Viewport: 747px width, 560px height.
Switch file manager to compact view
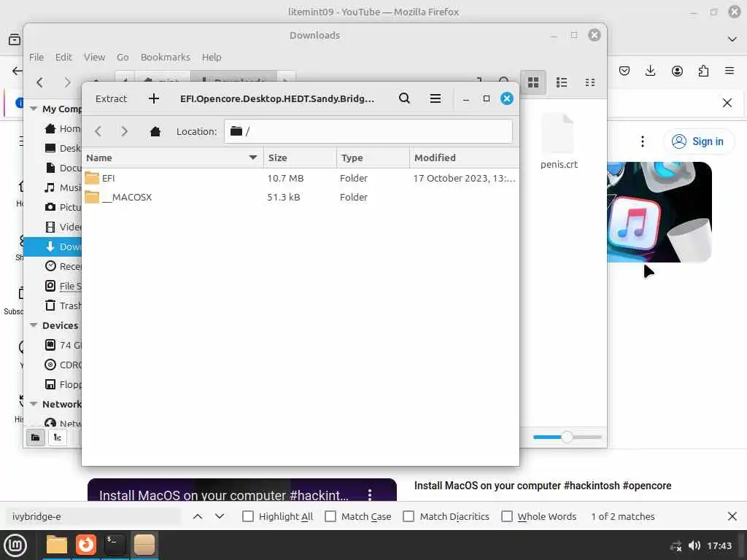click(589, 82)
